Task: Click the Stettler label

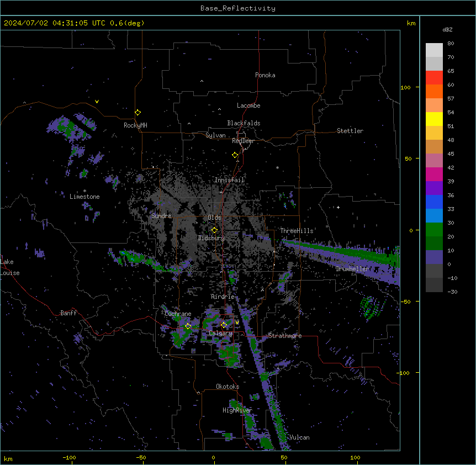Action: click(x=350, y=131)
